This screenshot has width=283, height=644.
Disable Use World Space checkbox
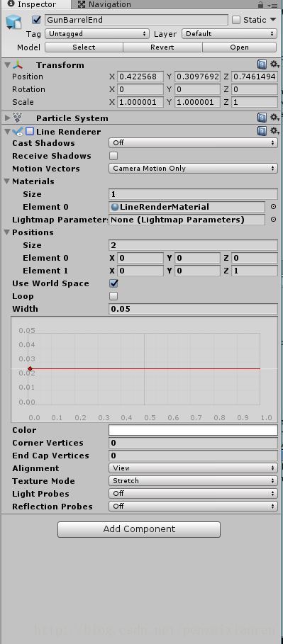coord(113,283)
